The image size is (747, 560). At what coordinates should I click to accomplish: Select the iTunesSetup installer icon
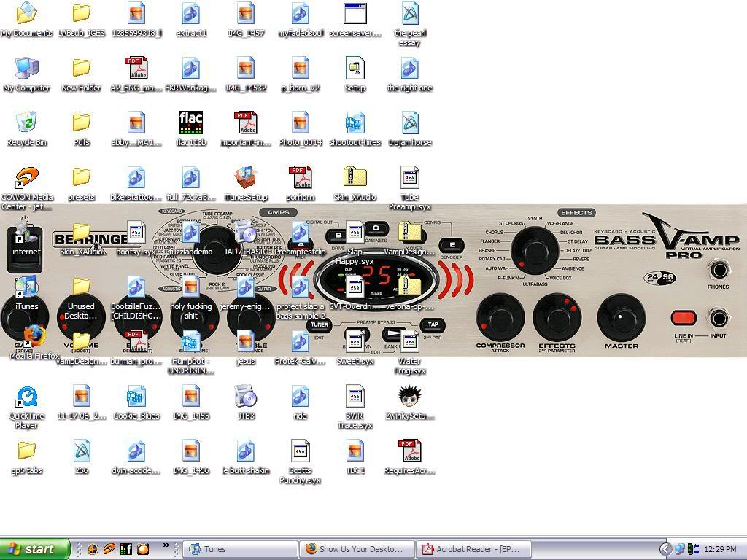point(246,178)
